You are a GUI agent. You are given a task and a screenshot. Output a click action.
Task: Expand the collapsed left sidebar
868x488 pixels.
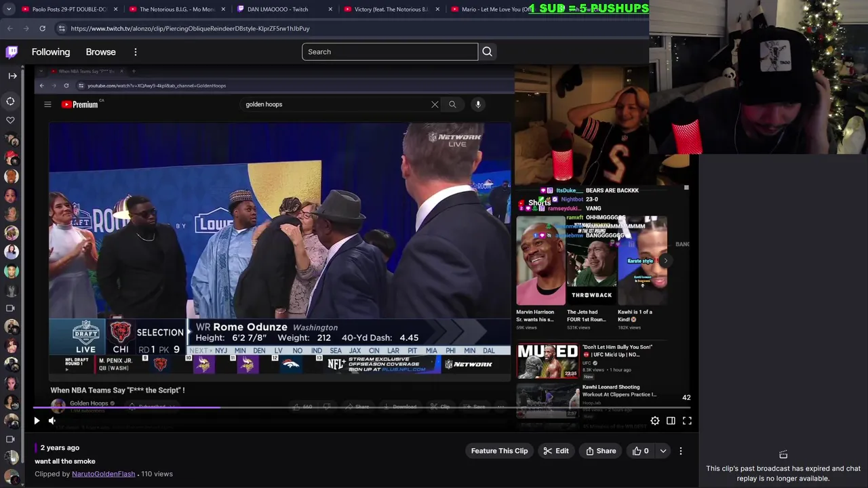pyautogui.click(x=12, y=76)
